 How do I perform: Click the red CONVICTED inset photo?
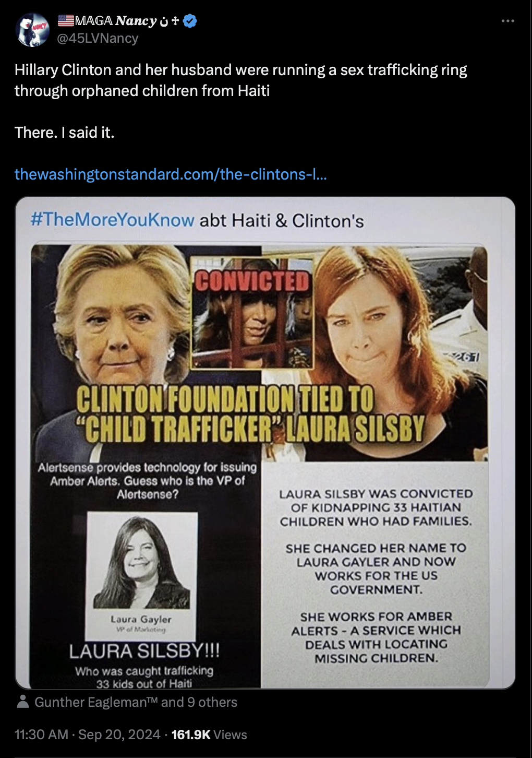point(252,313)
